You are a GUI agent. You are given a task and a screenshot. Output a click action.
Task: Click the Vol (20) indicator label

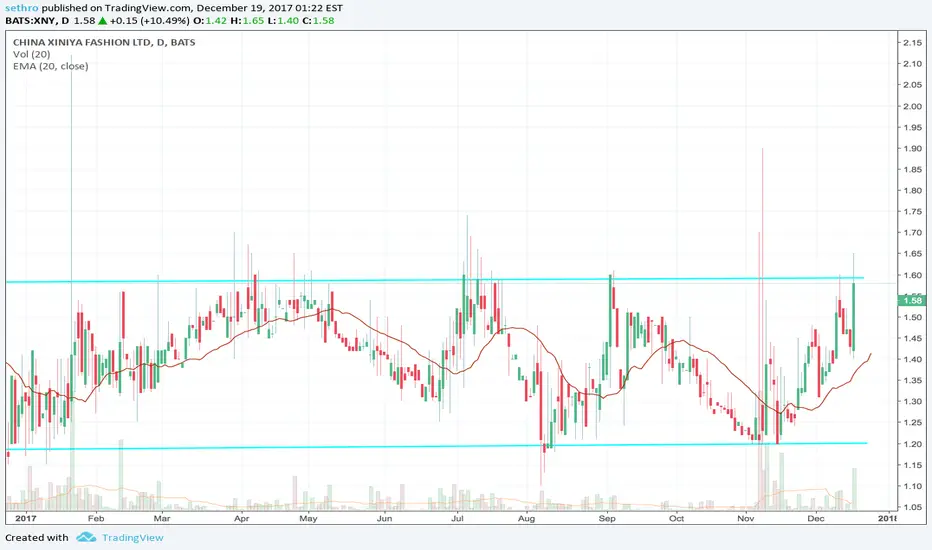coord(32,54)
